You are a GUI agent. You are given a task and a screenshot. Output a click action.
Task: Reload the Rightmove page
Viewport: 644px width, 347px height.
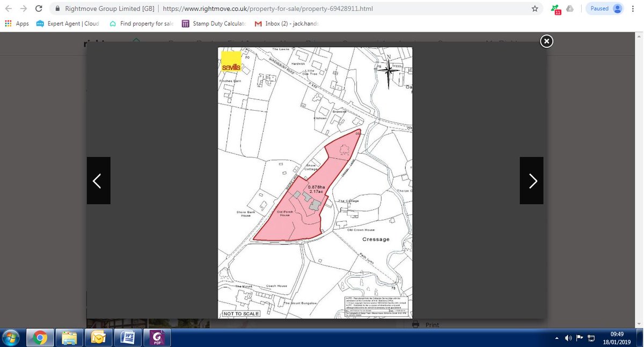click(x=39, y=9)
